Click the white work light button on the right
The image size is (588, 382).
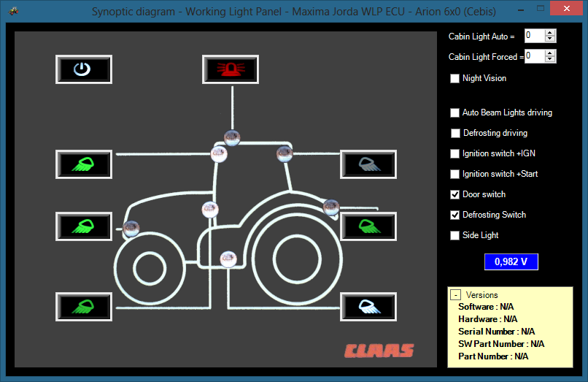(368, 307)
